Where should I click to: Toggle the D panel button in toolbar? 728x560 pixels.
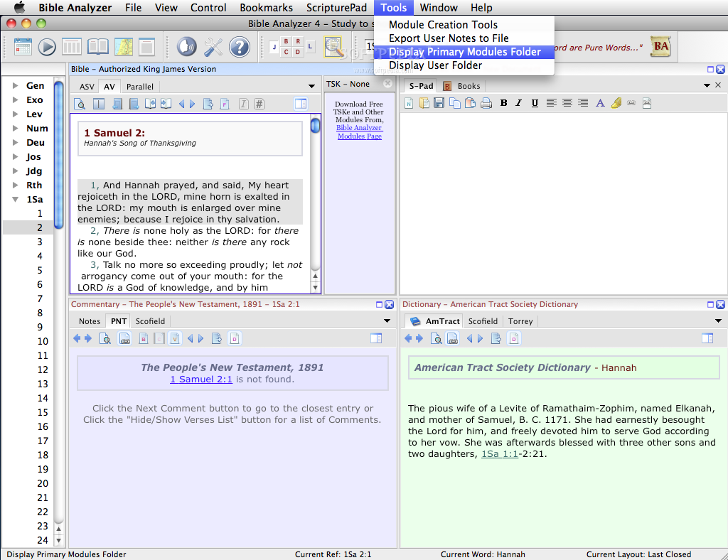coord(298,52)
